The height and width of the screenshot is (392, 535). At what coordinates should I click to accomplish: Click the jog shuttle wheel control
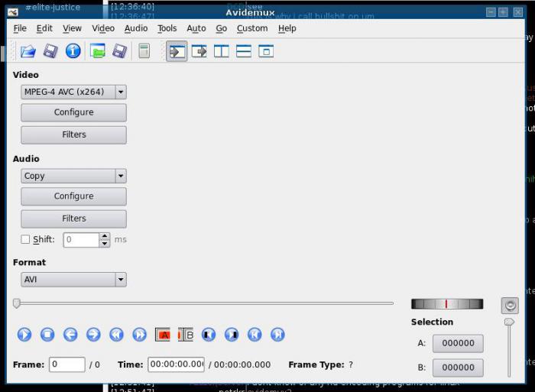tap(447, 303)
